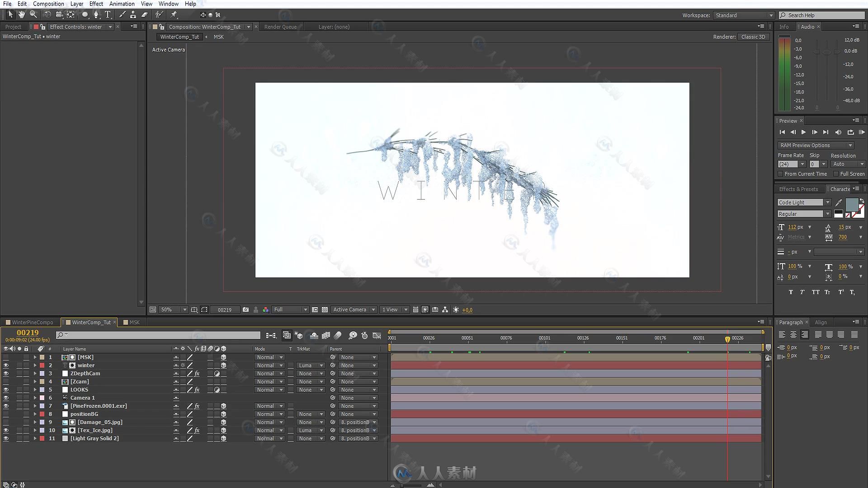Viewport: 868px width, 488px height.
Task: Play the preview
Action: (x=803, y=132)
